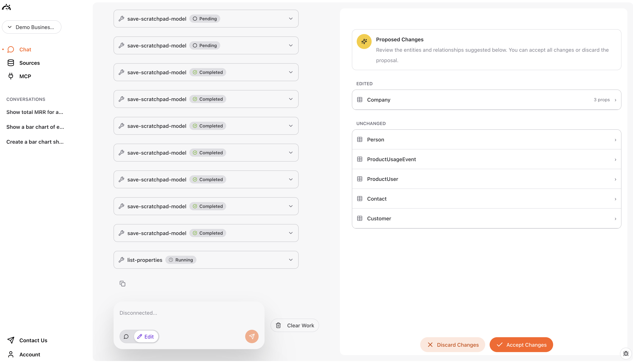The width and height of the screenshot is (633, 364).
Task: Click the bug debug icon in corner
Action: pyautogui.click(x=626, y=354)
